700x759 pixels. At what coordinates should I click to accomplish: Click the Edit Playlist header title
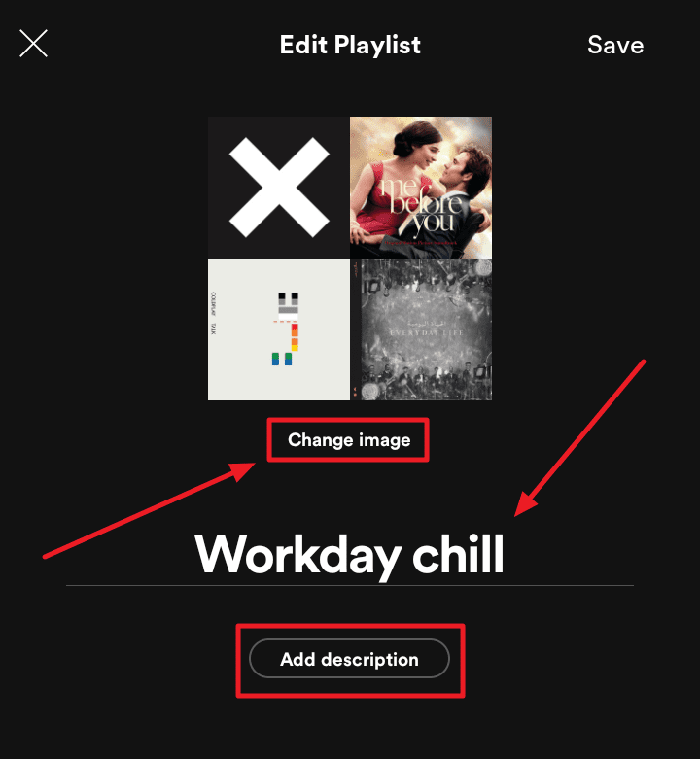coord(350,45)
